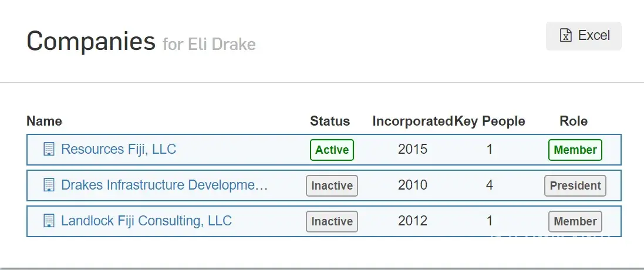Click building icon beside Landlock Fiji Consulting

(49, 221)
